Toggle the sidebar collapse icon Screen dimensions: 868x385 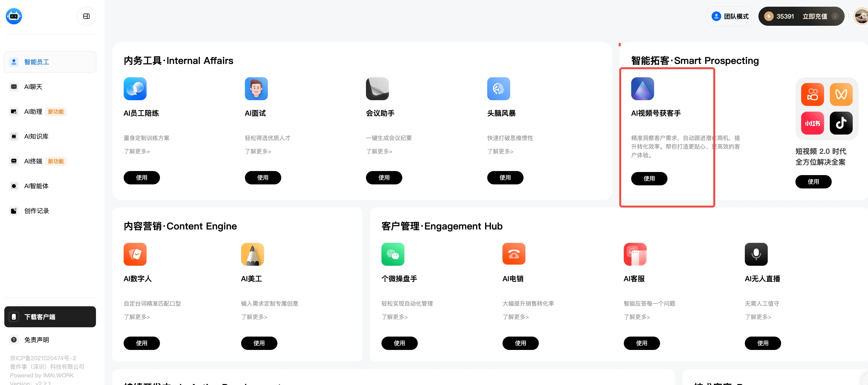coord(86,16)
